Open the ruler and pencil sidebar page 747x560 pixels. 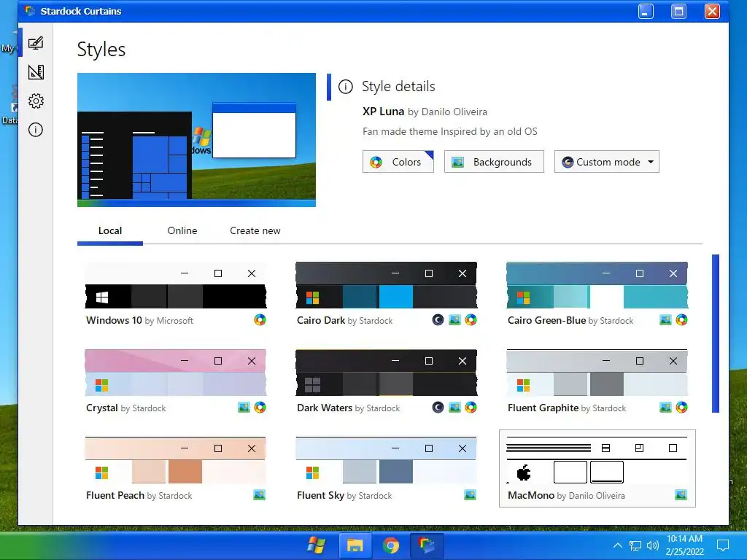[36, 72]
